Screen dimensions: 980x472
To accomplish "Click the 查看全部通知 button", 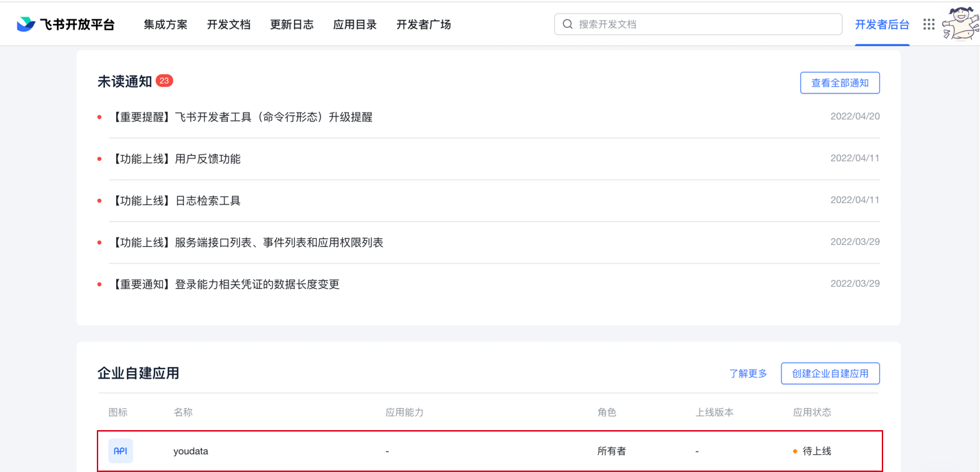I will pyautogui.click(x=839, y=83).
